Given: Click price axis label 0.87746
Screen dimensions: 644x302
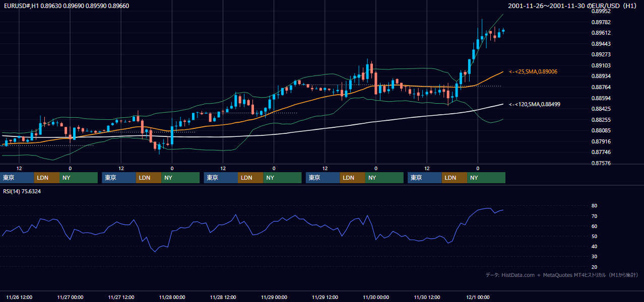Looking at the screenshot, I should click(x=601, y=152).
